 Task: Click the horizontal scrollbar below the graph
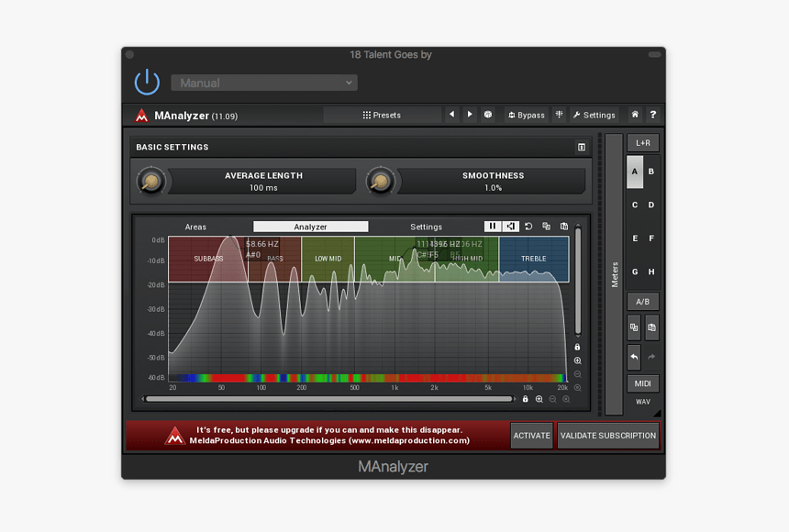(329, 399)
